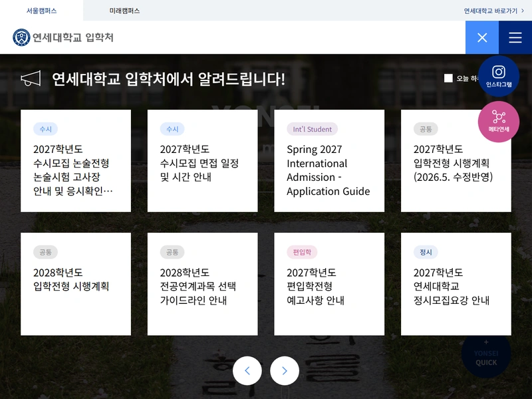The image size is (532, 399).
Task: Click the 연세대학교 입학처 site title
Action: (72, 37)
